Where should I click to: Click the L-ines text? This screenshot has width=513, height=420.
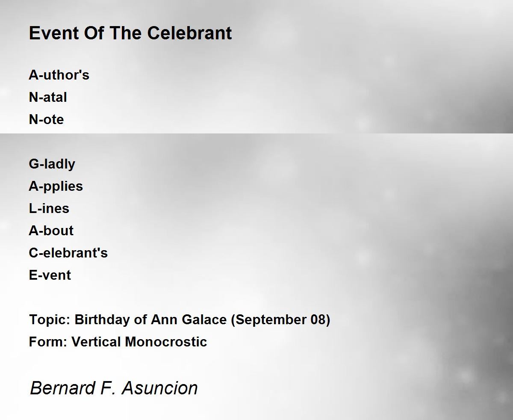click(x=49, y=208)
